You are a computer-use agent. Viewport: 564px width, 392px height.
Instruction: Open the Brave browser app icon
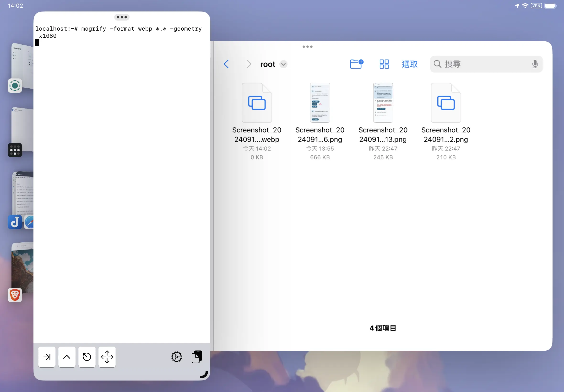coord(15,295)
